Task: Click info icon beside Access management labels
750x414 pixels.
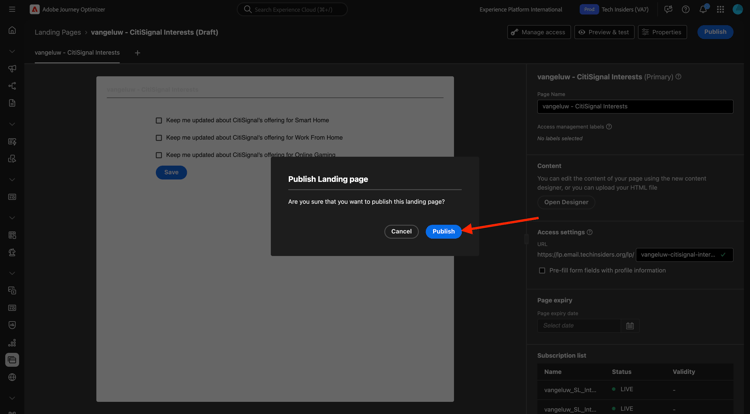Action: 609,127
